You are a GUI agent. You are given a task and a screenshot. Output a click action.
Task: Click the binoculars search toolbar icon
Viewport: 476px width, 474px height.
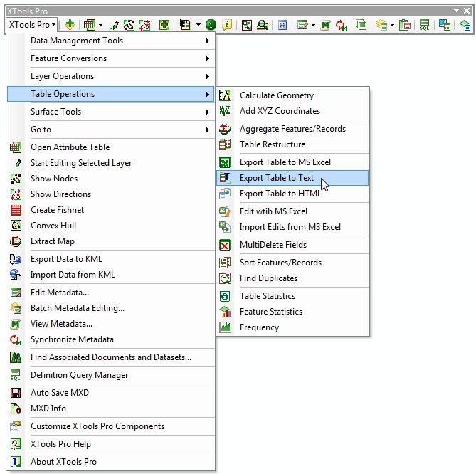click(263, 25)
